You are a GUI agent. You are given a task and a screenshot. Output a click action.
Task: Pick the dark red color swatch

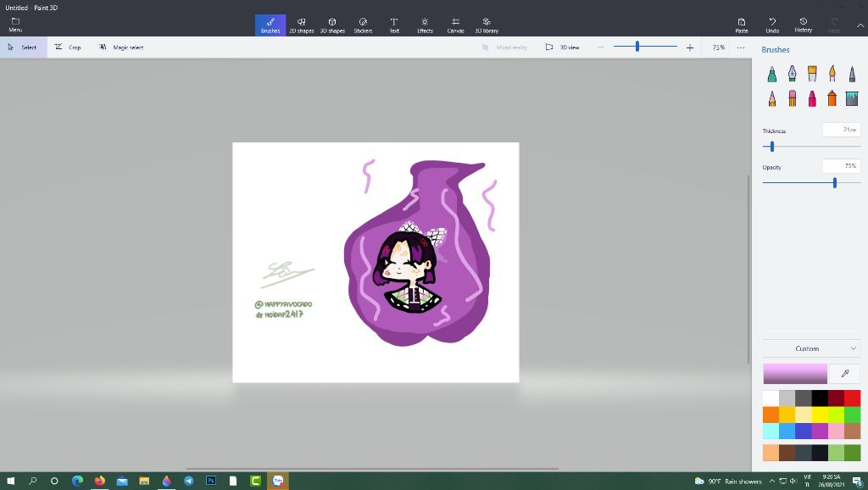836,398
